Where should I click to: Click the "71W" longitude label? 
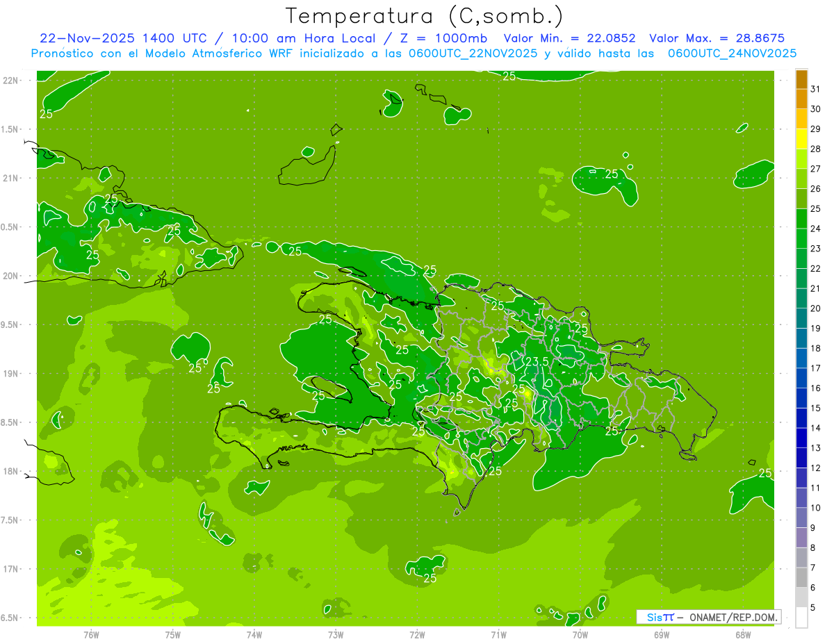(499, 635)
